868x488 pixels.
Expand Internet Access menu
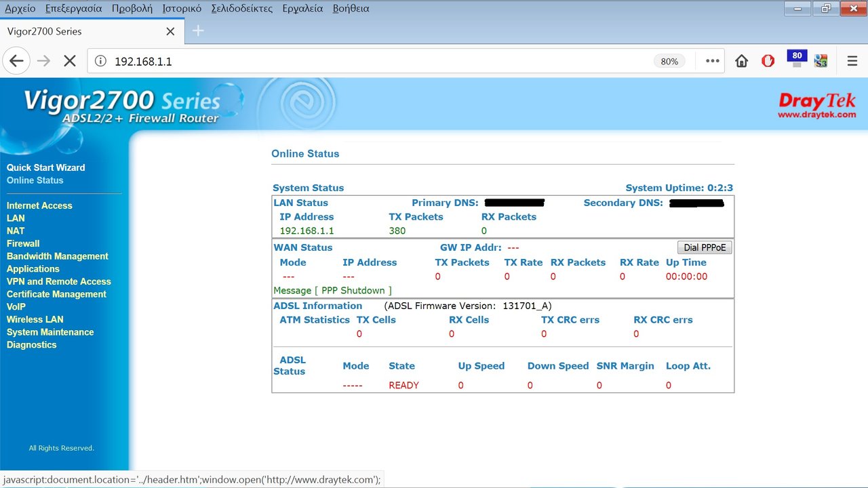click(39, 205)
